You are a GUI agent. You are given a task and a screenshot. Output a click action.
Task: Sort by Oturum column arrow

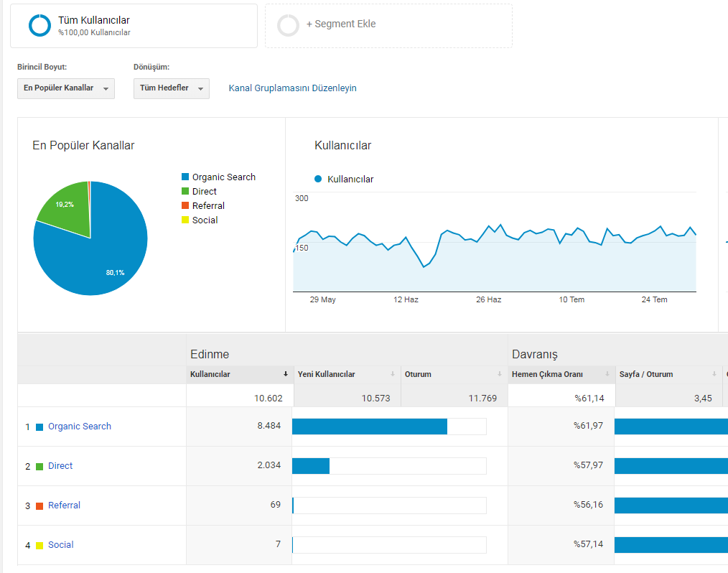(x=500, y=374)
